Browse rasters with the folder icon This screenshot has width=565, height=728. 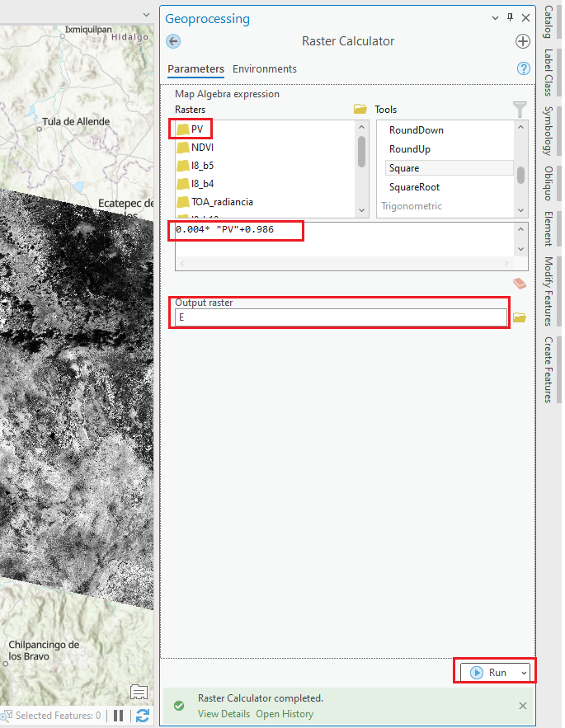click(x=360, y=110)
